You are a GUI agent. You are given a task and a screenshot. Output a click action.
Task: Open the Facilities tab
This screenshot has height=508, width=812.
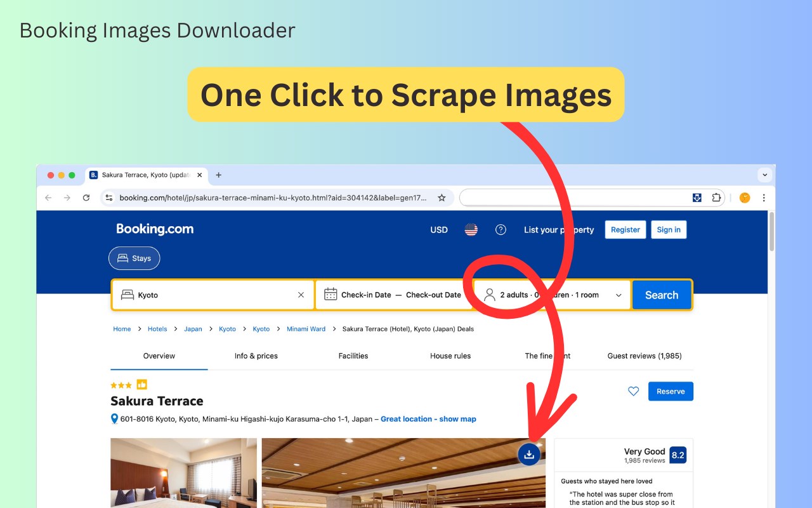[x=353, y=356]
